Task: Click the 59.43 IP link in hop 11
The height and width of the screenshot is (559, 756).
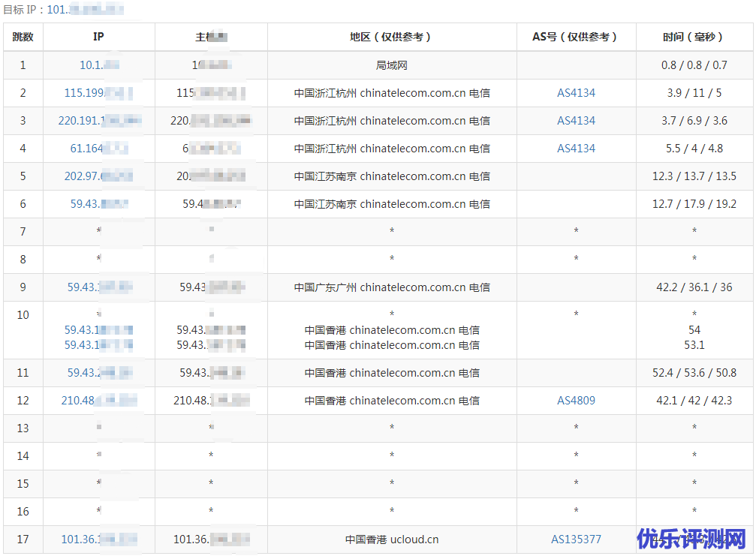Action: click(99, 373)
